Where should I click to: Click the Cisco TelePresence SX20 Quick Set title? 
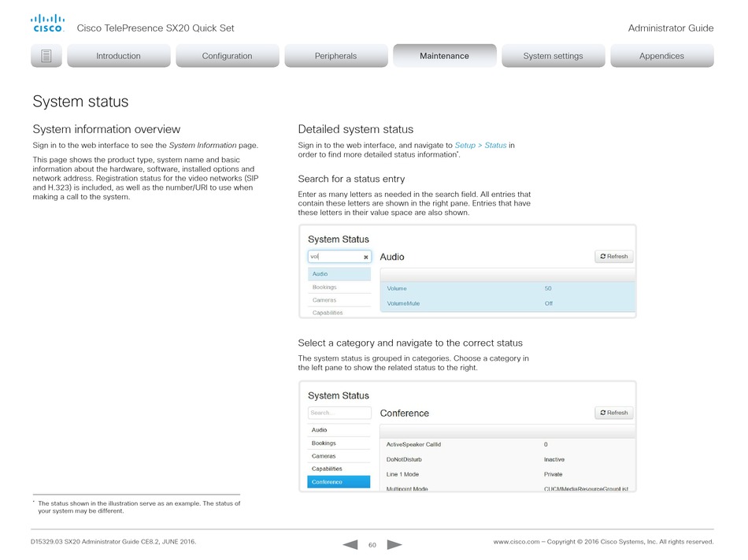tap(156, 28)
